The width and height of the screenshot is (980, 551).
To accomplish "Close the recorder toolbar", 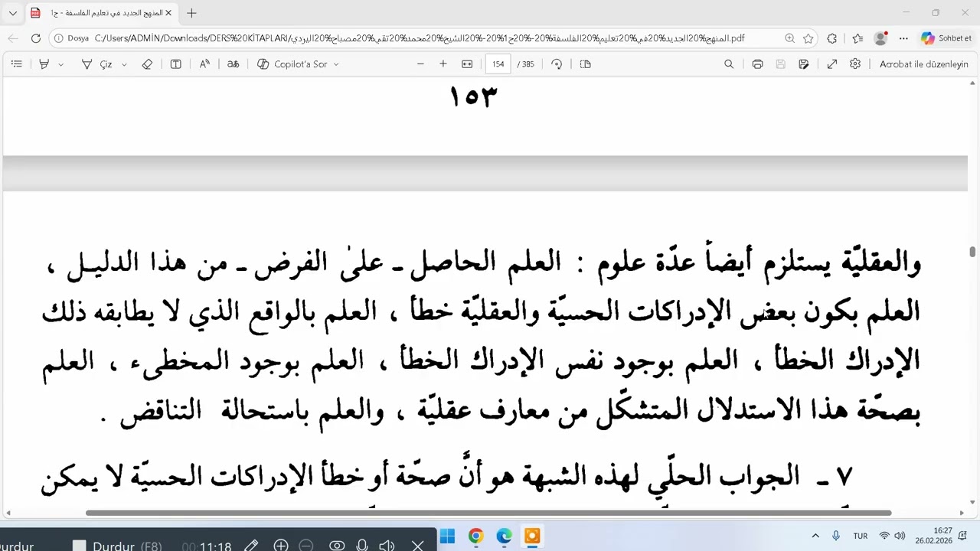I will coord(417,546).
